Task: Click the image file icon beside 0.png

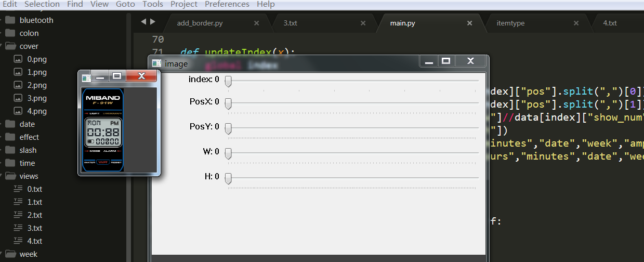Action: pyautogui.click(x=18, y=59)
